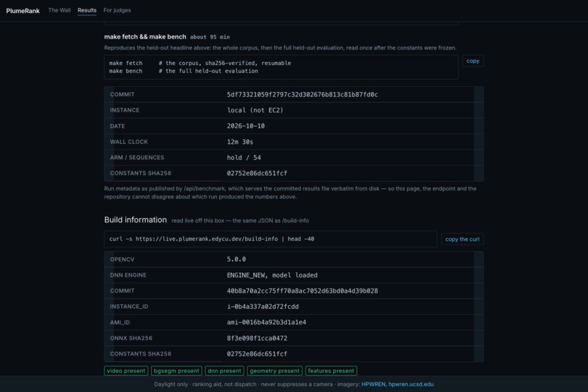Viewport: 588px width, 392px height.
Task: Select the make fetch code line
Action: 200,63
